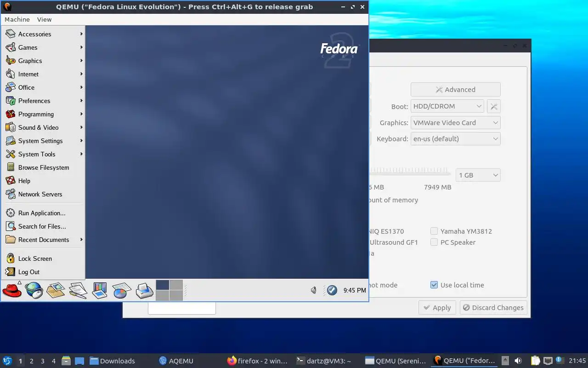Screen dimensions: 588x368
Task: Click the Preferences menu icon
Action: pos(11,101)
